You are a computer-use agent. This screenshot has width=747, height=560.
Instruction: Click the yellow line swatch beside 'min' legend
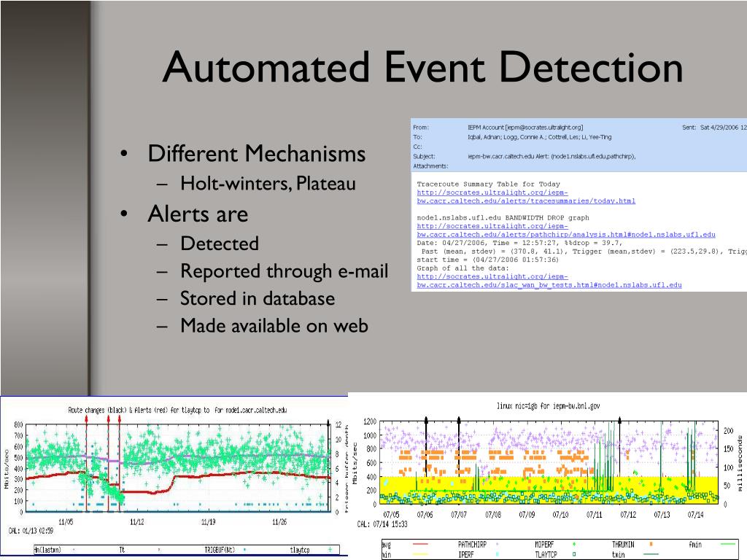point(419,554)
